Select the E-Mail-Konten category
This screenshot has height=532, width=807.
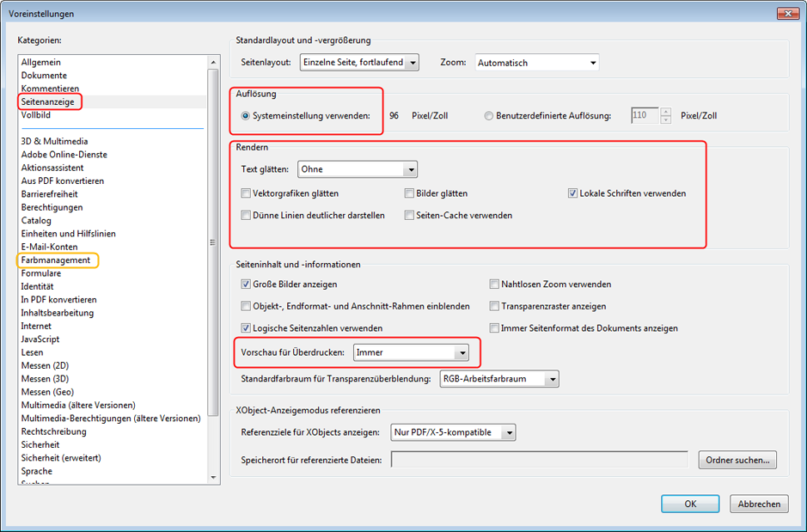[49, 247]
